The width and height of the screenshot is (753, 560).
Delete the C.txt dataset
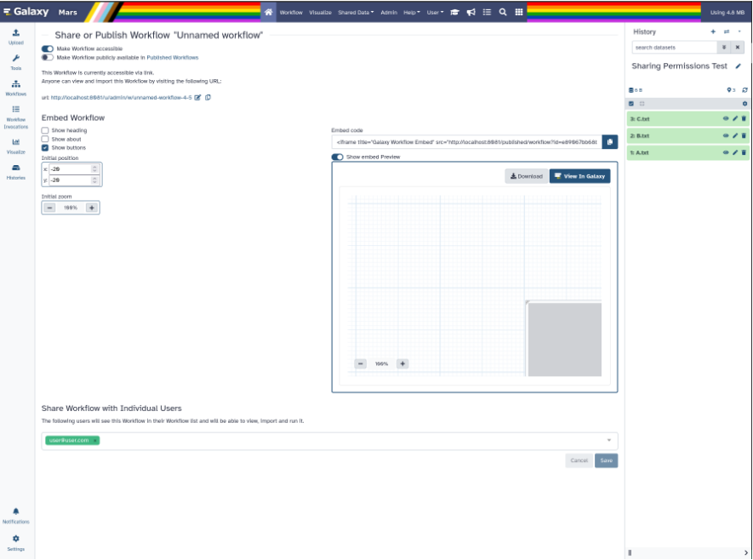click(x=743, y=118)
